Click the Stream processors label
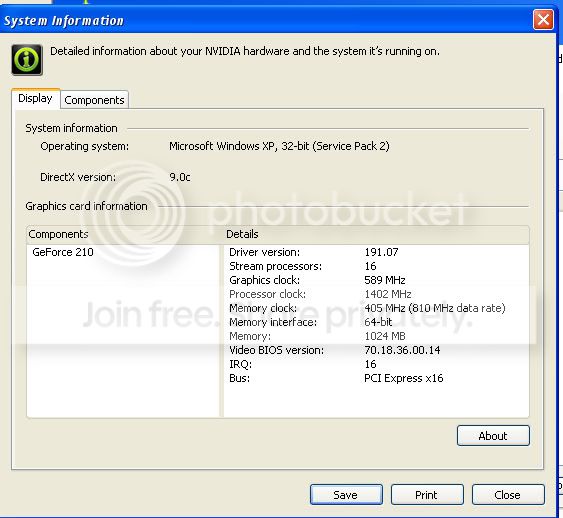 click(x=275, y=266)
